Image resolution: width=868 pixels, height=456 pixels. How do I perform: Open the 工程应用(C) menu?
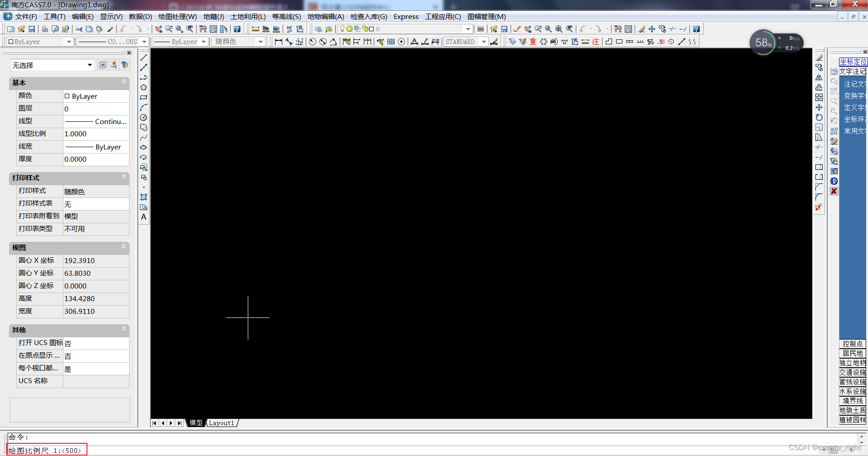click(x=443, y=17)
